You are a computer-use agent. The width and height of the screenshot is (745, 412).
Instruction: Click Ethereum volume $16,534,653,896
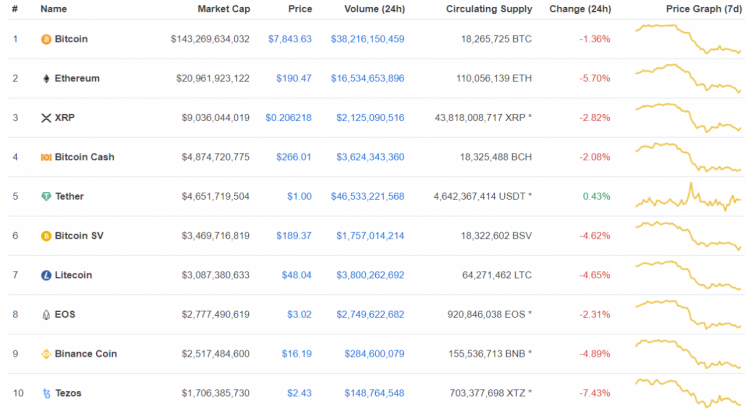tap(368, 78)
